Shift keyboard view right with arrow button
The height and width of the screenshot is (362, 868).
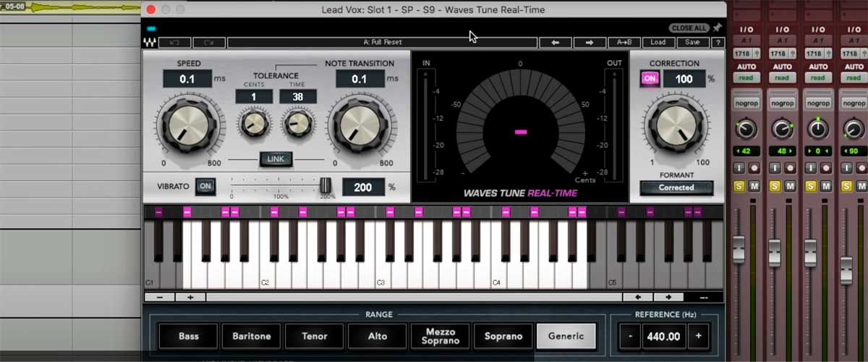click(668, 297)
